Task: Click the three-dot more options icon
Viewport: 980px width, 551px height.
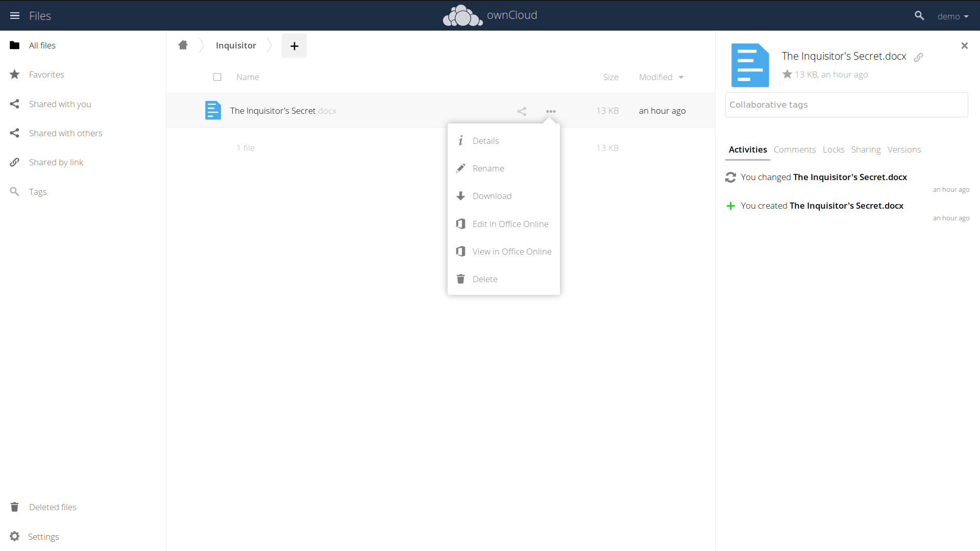Action: tap(551, 110)
